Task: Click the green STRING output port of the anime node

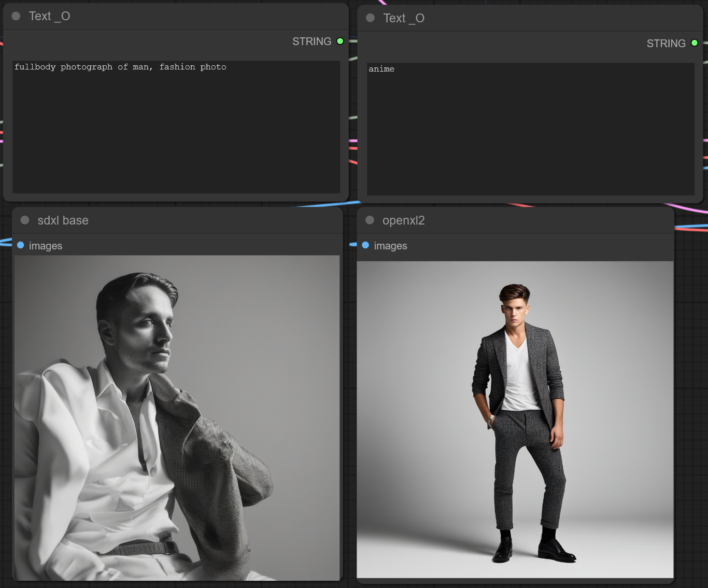Action: [695, 43]
